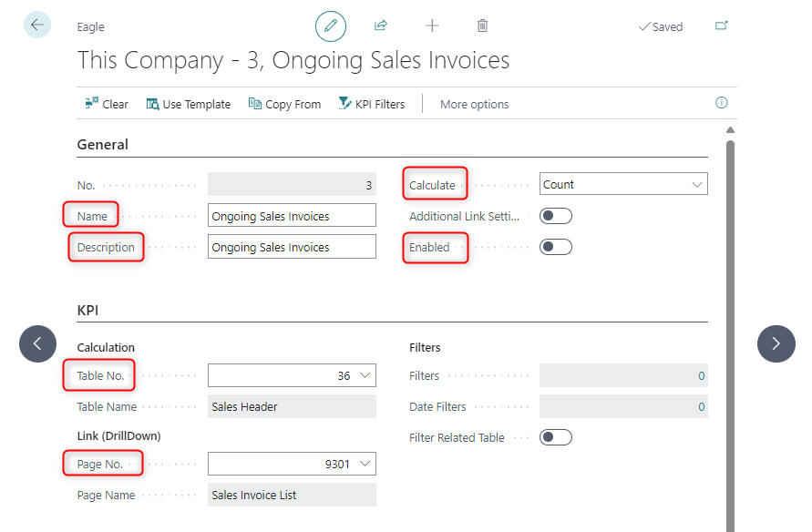Click the Eagle breadcrumb link
The width and height of the screenshot is (812, 532).
coord(90,26)
